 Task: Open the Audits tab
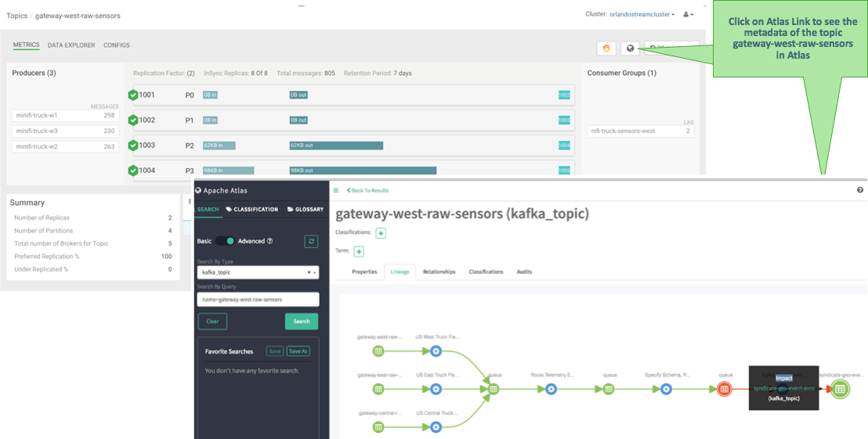[524, 272]
